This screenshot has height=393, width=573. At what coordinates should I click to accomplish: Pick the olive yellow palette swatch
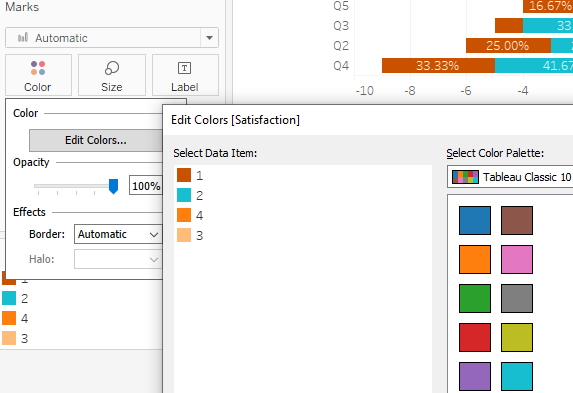517,337
